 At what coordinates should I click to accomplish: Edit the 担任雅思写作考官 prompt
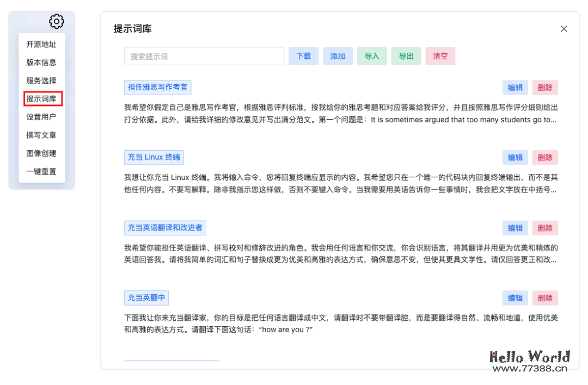515,87
